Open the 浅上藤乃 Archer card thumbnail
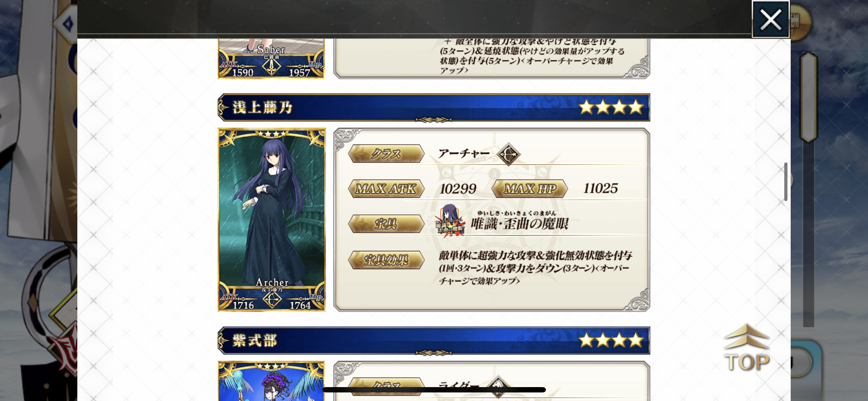 click(x=272, y=220)
